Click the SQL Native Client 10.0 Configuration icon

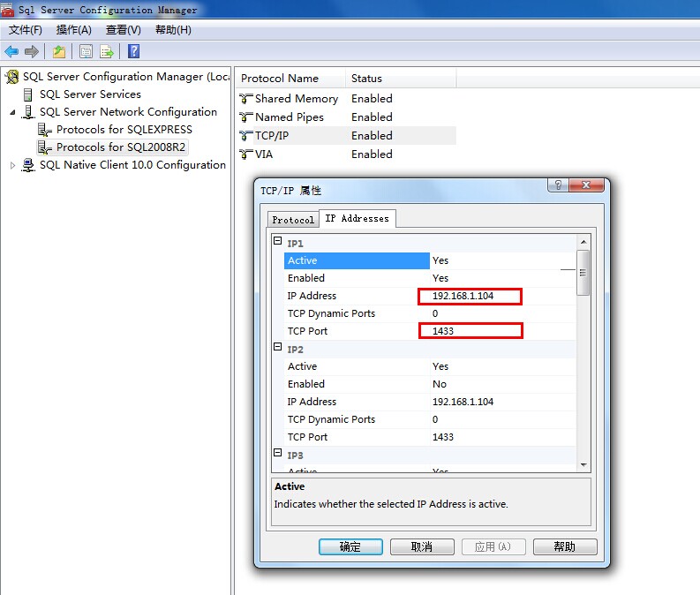28,165
